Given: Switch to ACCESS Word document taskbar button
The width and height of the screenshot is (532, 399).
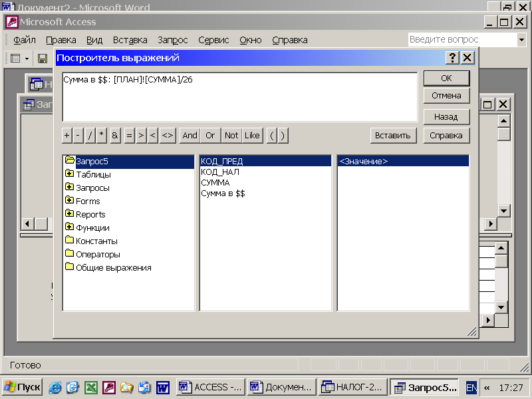Looking at the screenshot, I should (x=210, y=387).
